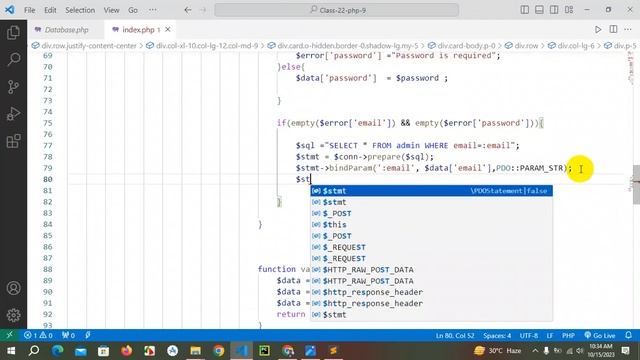
Task: Split the editor to the right
Action: pyautogui.click(x=613, y=29)
